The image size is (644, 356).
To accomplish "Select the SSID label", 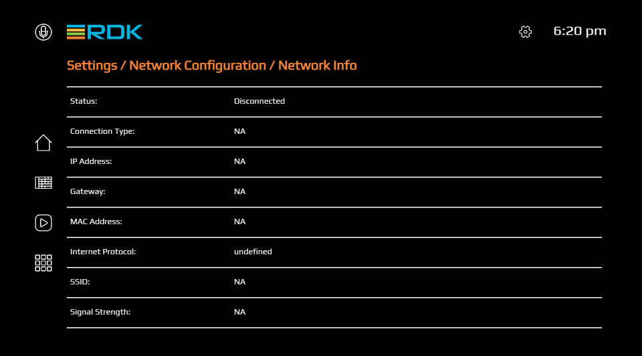I will click(80, 282).
